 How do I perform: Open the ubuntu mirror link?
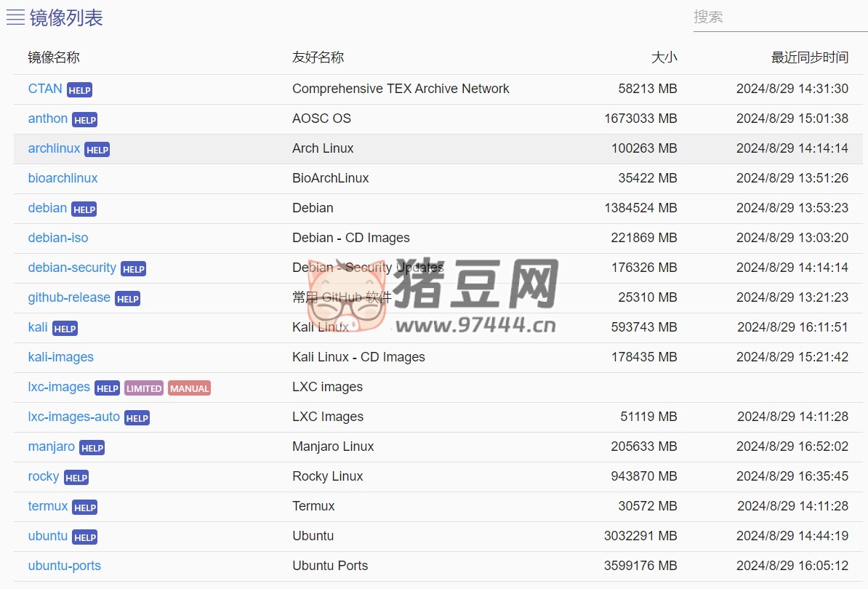[x=47, y=537]
